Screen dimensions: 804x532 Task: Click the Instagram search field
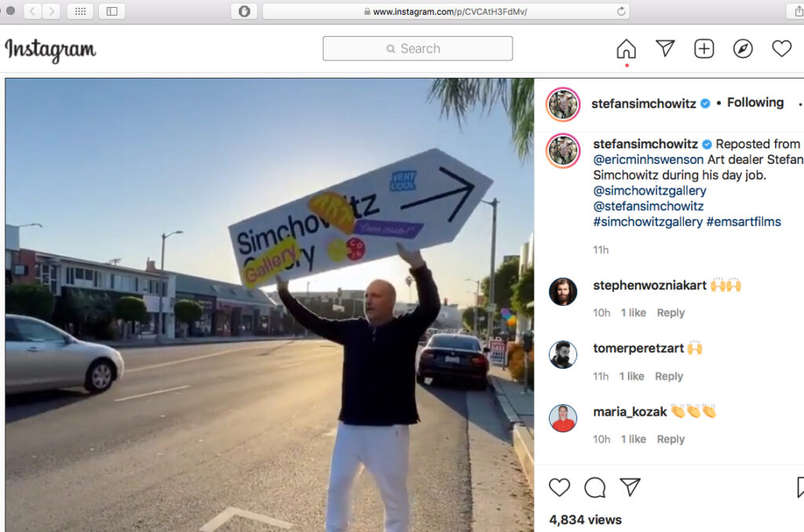point(418,49)
